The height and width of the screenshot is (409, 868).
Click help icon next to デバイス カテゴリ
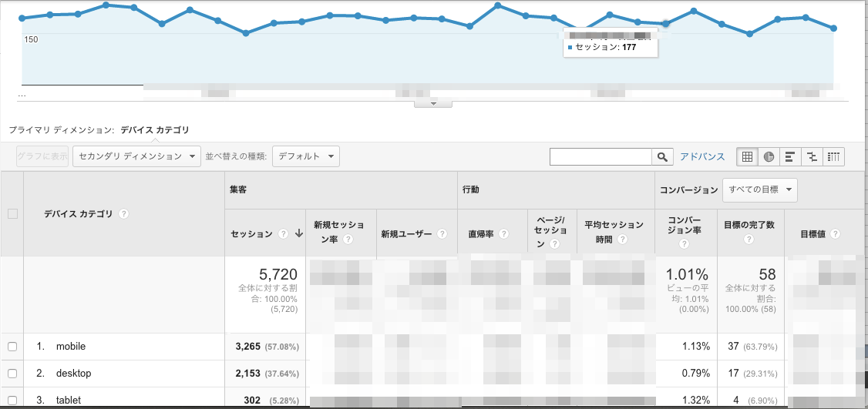coord(124,214)
